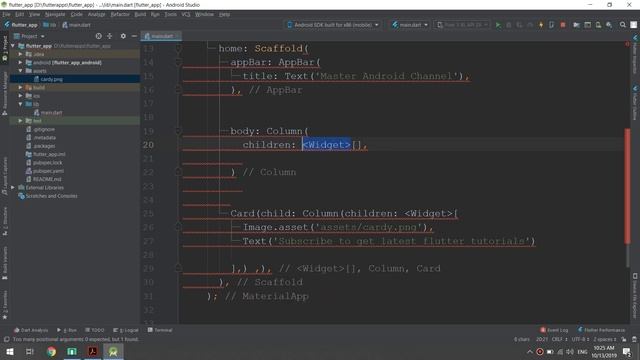This screenshot has height=360, width=640.
Task: Open Task View on taskbar
Action: (x=30, y=351)
